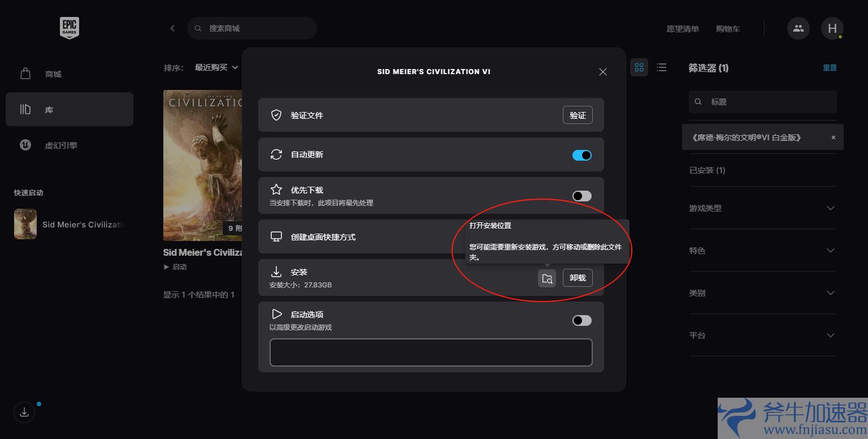868x439 pixels.
Task: Go back with the left arrow
Action: (172, 28)
